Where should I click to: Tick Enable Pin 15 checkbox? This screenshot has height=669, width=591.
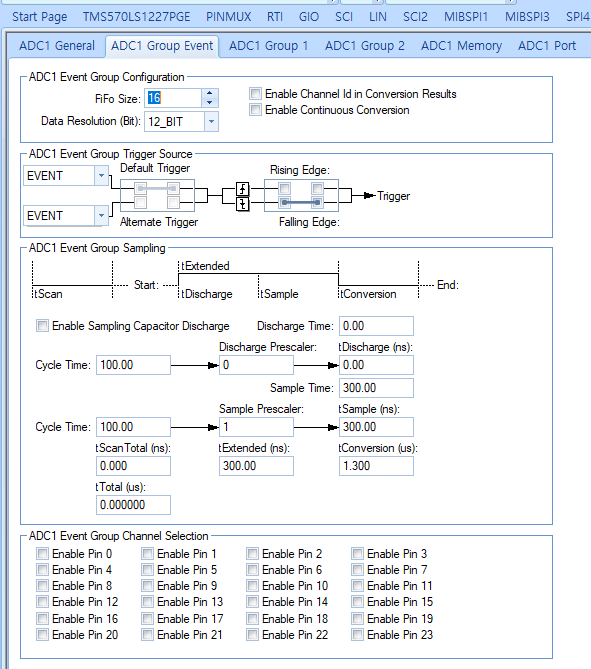click(x=357, y=602)
